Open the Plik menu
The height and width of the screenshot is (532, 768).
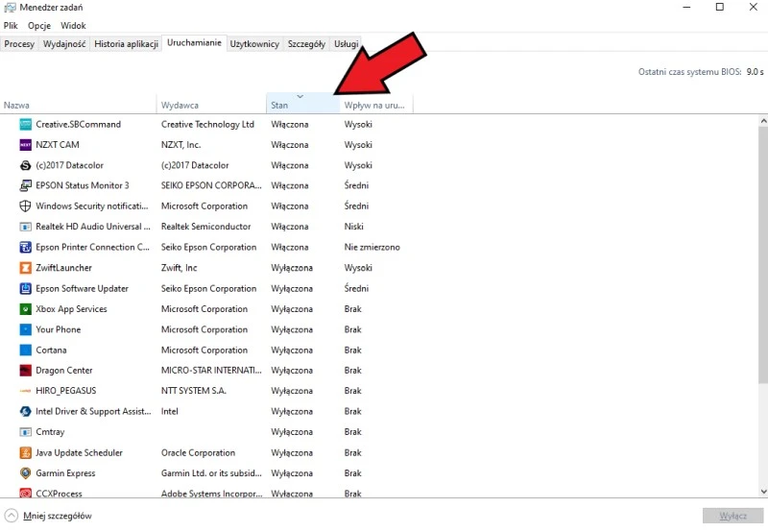click(x=11, y=25)
